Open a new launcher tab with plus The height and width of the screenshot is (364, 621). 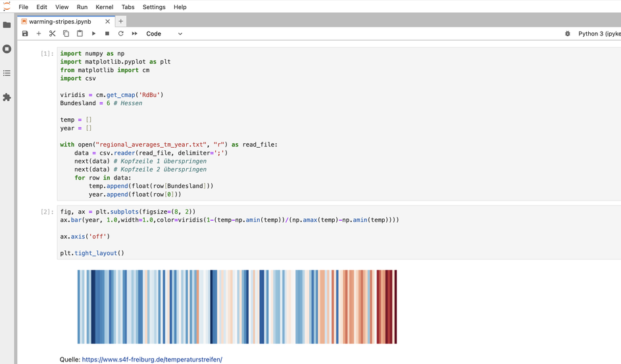[x=121, y=22]
